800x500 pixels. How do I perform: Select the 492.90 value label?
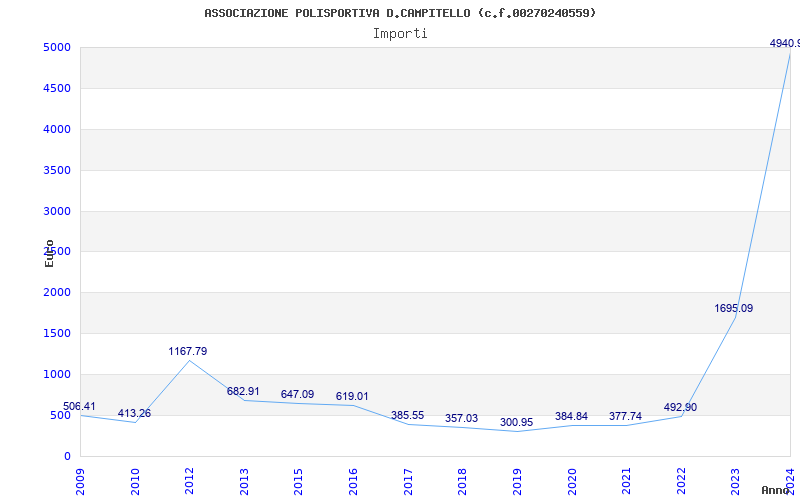(x=680, y=407)
